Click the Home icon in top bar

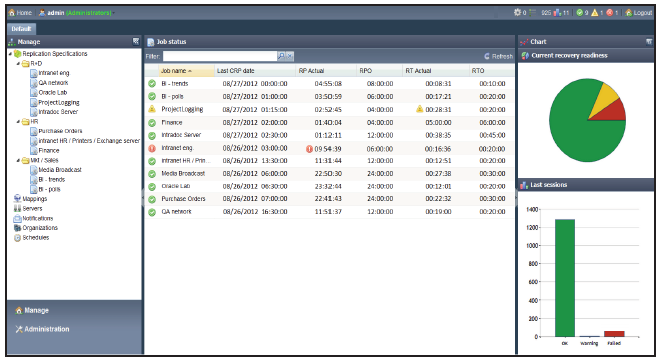click(x=12, y=13)
